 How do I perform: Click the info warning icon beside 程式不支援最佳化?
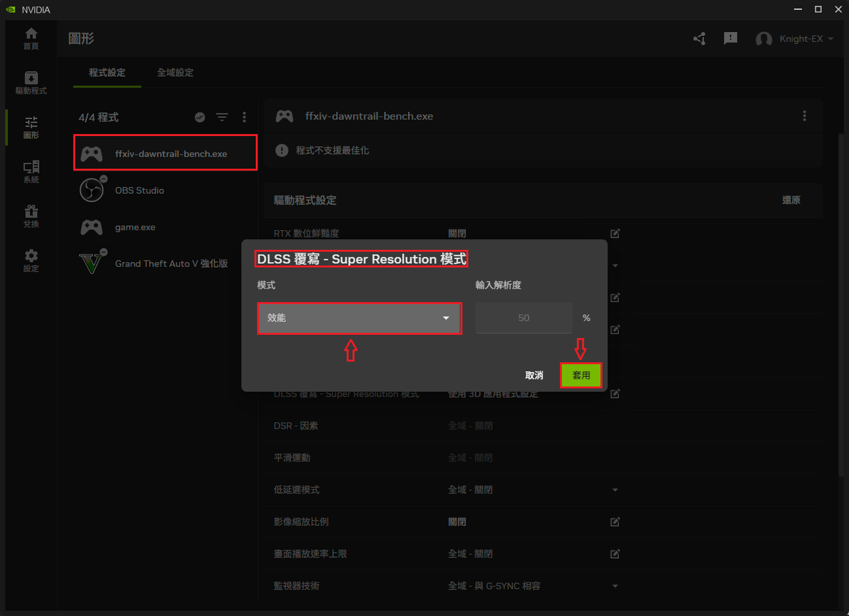pos(282,151)
